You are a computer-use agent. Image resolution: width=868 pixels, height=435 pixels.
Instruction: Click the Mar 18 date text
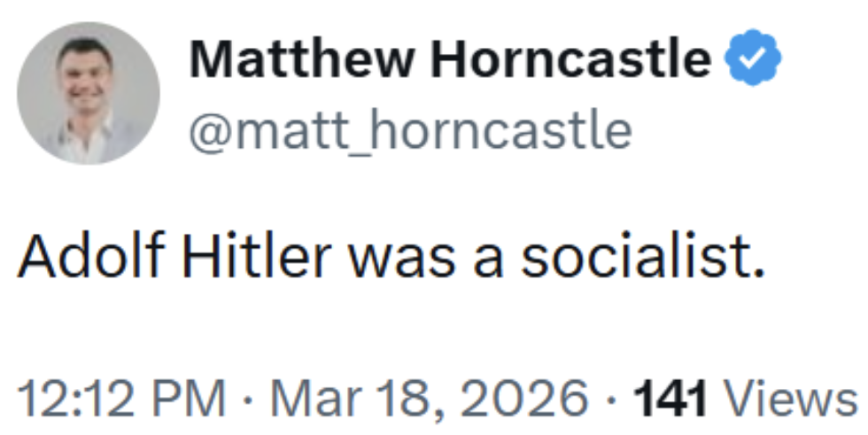354,400
